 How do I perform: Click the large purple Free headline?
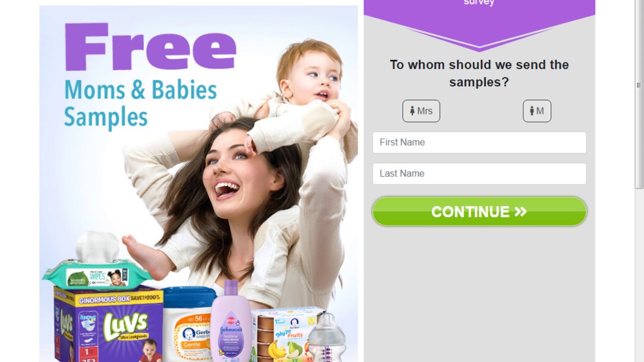click(150, 46)
